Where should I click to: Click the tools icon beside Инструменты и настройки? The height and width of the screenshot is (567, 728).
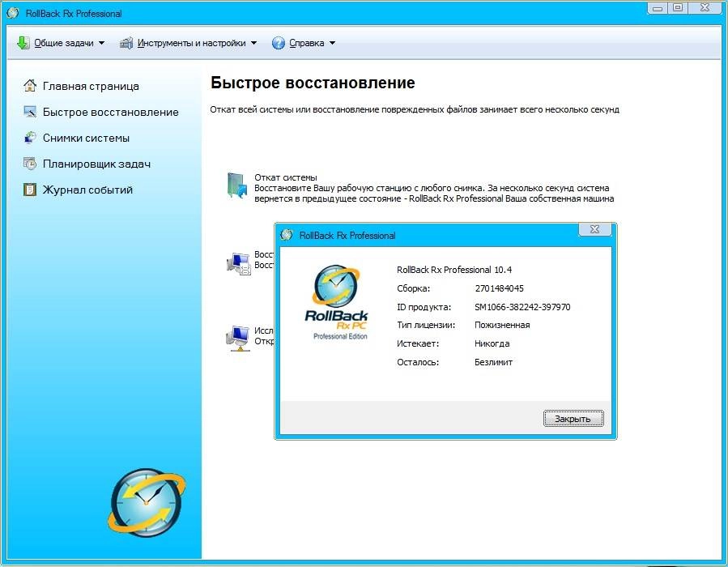[126, 43]
